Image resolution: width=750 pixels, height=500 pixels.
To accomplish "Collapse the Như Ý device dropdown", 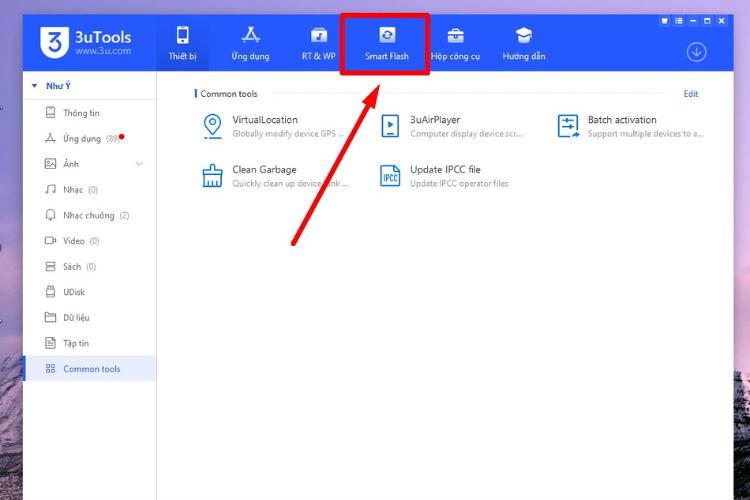I will point(34,86).
